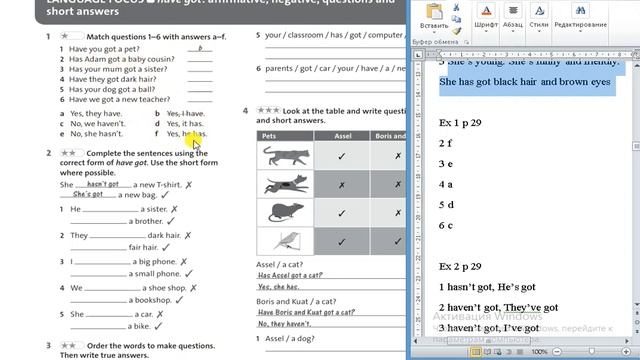Click answer 'No, we haven't.'
Screen dimensions: 640x360
98,124
